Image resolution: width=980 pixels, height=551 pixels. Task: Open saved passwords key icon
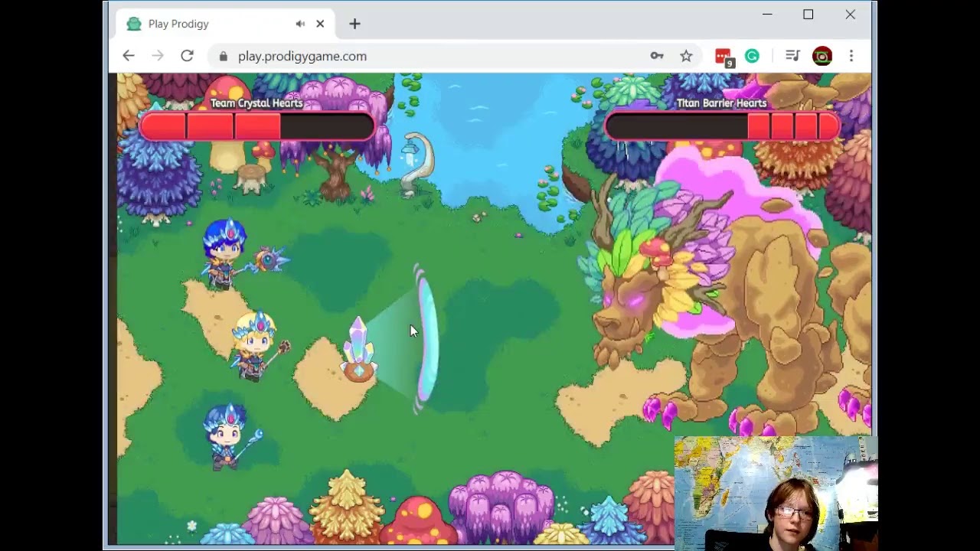(x=657, y=56)
